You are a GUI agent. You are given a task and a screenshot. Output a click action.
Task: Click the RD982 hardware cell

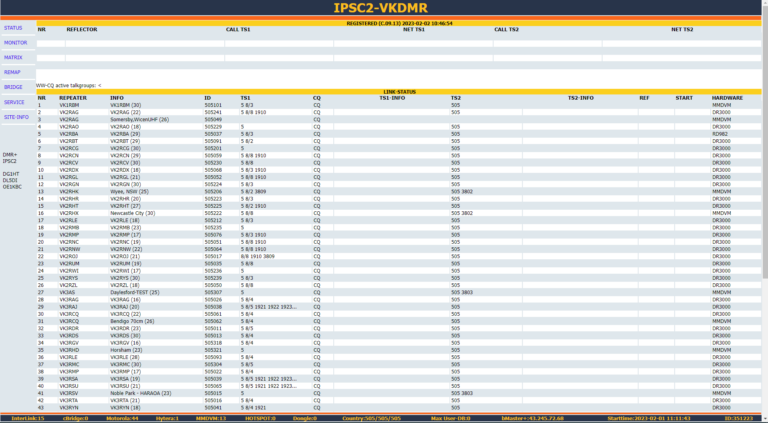click(720, 134)
